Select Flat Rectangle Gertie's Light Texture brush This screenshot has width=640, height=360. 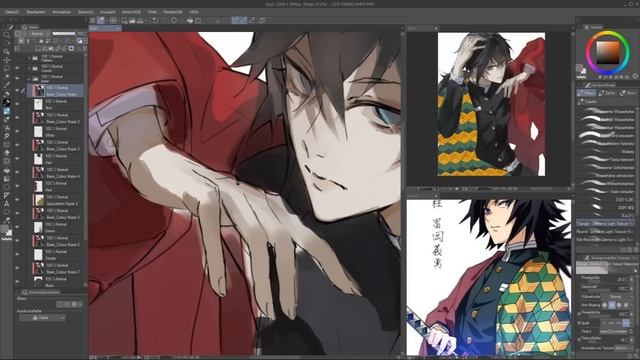point(605,240)
